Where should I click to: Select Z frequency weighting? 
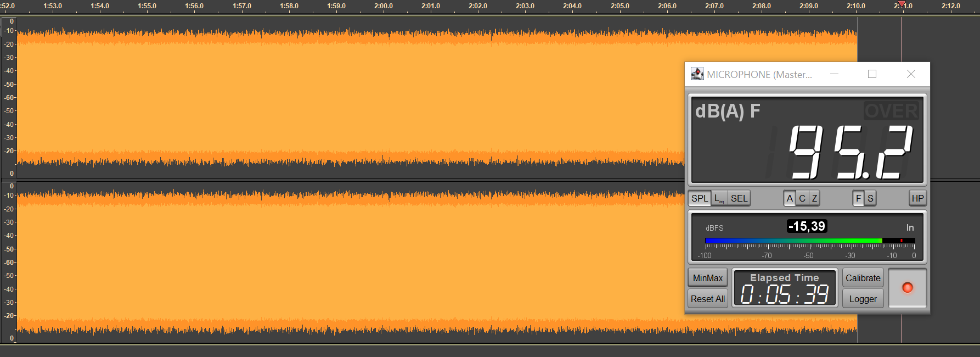coord(814,198)
